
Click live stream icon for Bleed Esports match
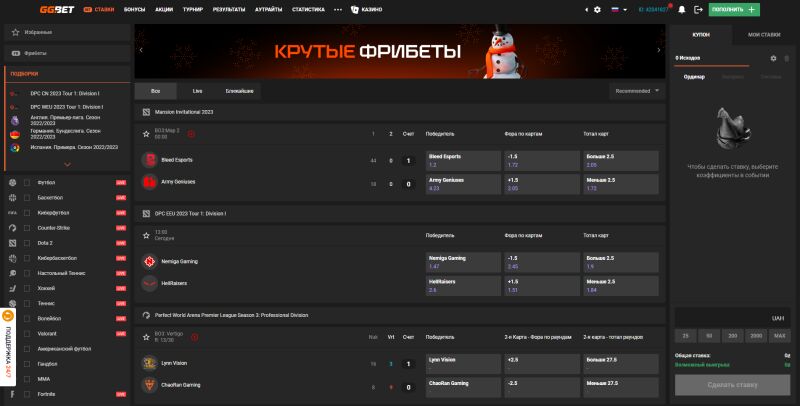pos(191,134)
